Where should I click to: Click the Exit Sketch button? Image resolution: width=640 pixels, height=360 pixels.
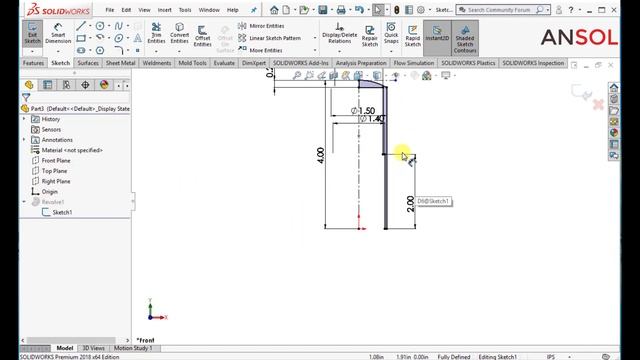(32, 34)
